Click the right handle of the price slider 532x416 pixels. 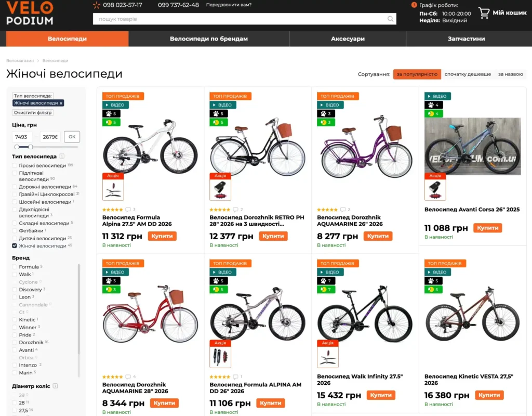(x=31, y=147)
